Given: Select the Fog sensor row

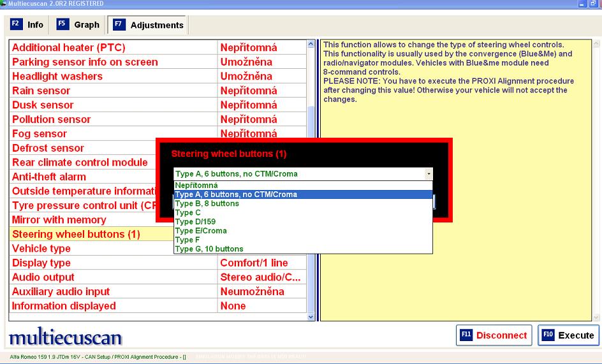Looking at the screenshot, I should 158,134.
